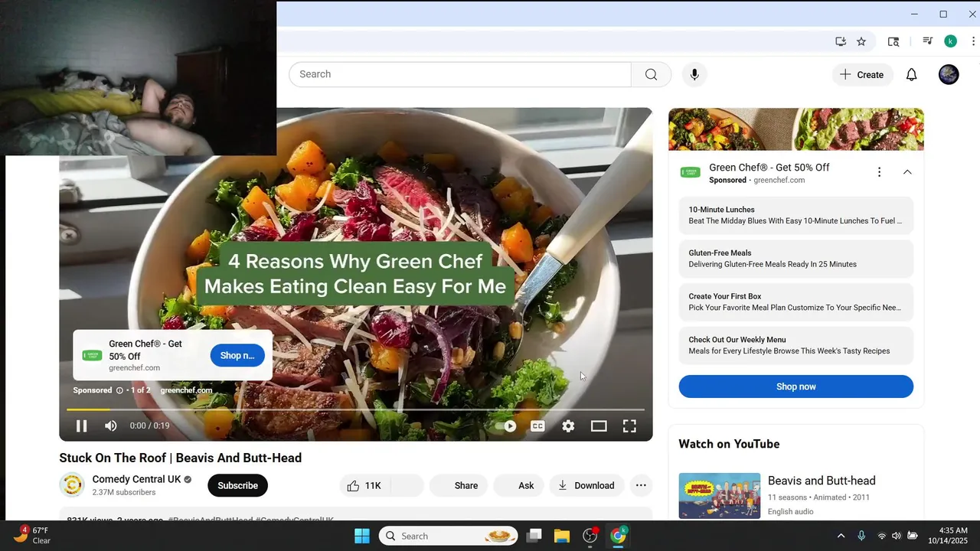The height and width of the screenshot is (551, 980).
Task: Open the Comedy Central UK channel avatar
Action: tap(72, 485)
